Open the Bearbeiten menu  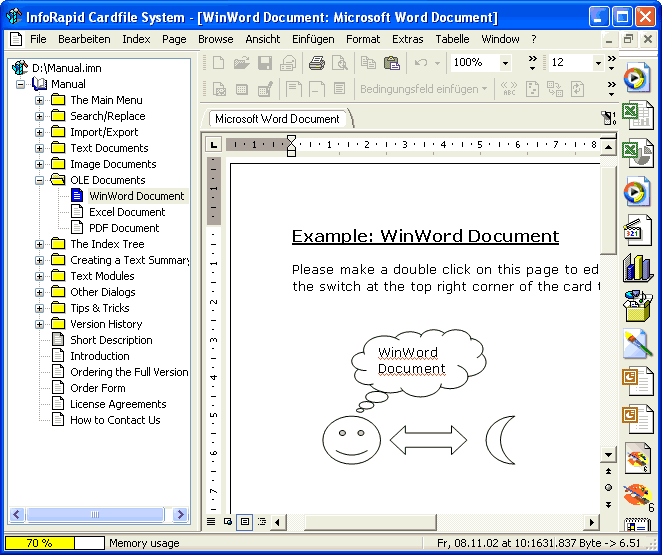pos(84,39)
